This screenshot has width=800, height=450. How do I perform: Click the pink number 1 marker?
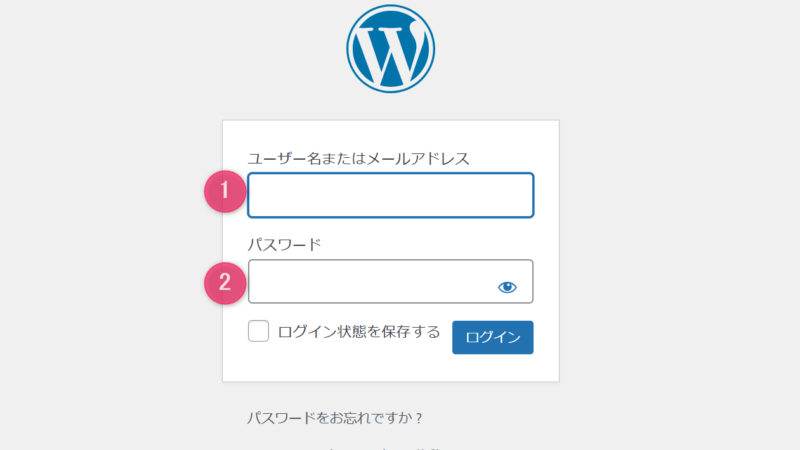point(225,191)
